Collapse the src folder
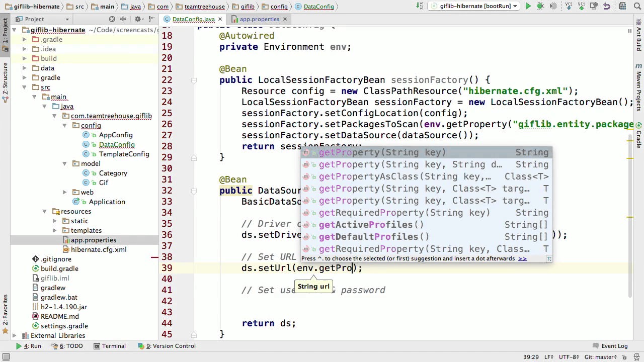Image resolution: width=644 pixels, height=362 pixels. click(24, 87)
